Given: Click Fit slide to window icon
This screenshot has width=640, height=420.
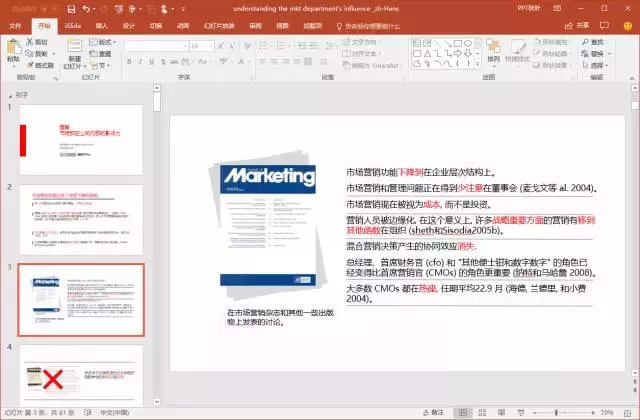Looking at the screenshot, I should (x=628, y=413).
